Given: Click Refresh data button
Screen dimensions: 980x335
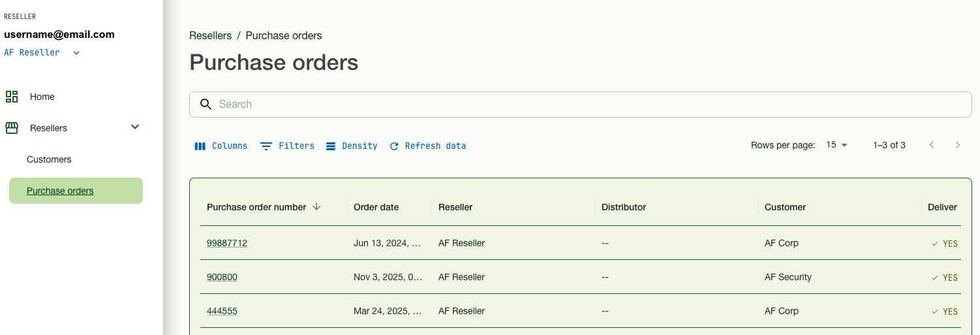Looking at the screenshot, I should point(428,146).
